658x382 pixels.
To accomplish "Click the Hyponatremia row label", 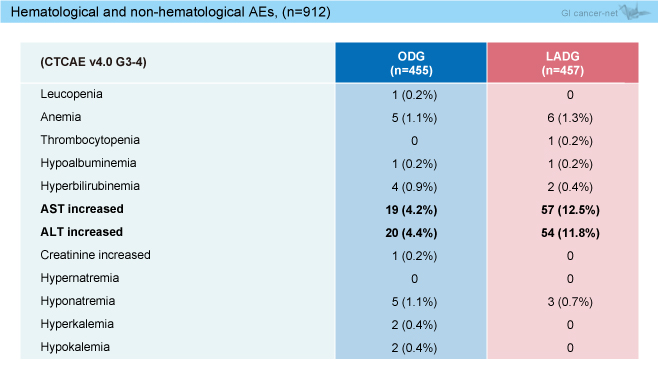I will pos(78,301).
